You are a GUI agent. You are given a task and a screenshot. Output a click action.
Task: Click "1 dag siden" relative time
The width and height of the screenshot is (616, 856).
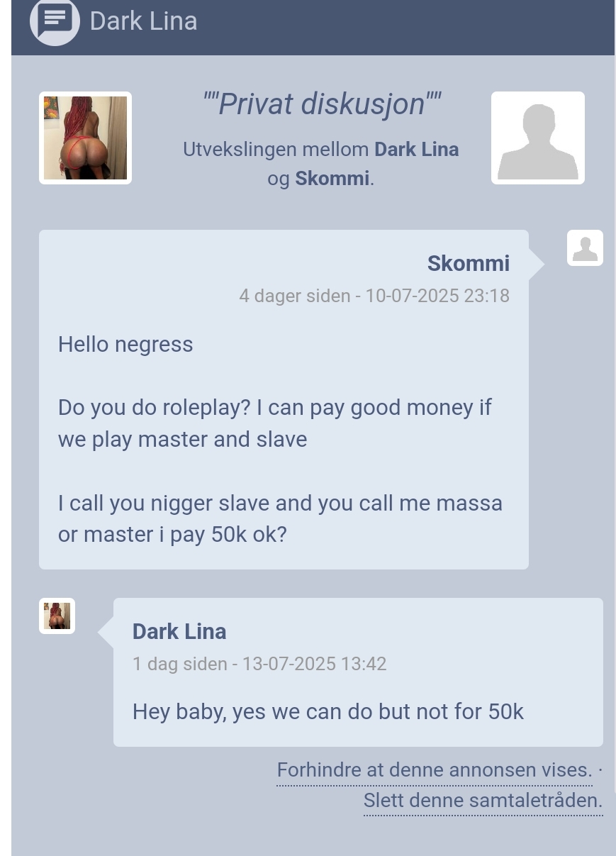pos(179,664)
